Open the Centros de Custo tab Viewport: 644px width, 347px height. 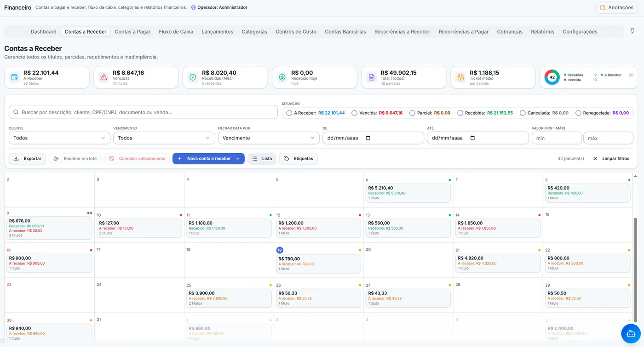[296, 32]
